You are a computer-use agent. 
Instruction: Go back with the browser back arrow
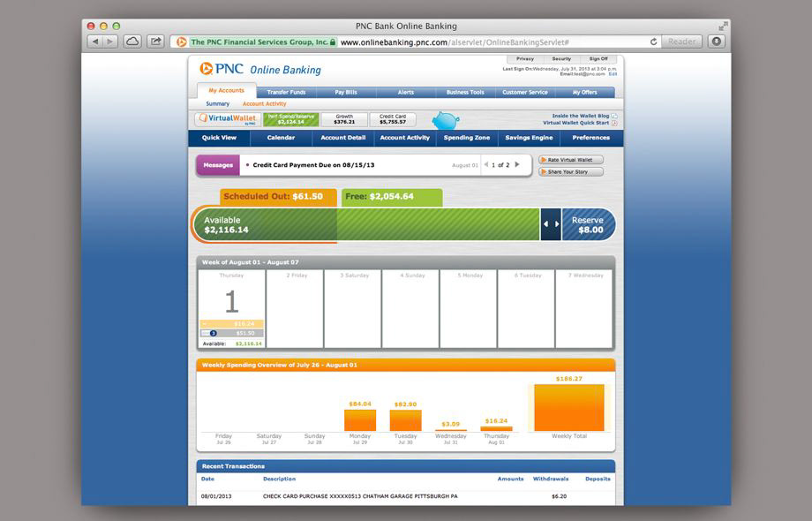[x=94, y=42]
